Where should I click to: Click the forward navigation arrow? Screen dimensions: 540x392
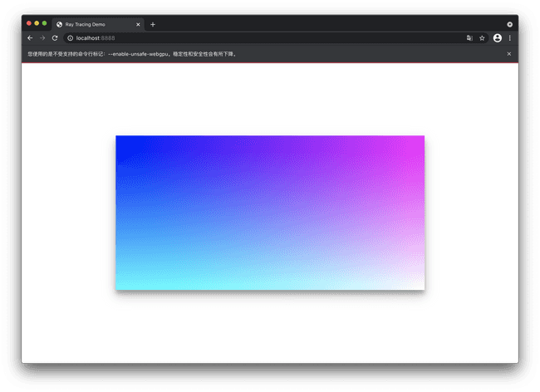point(42,38)
